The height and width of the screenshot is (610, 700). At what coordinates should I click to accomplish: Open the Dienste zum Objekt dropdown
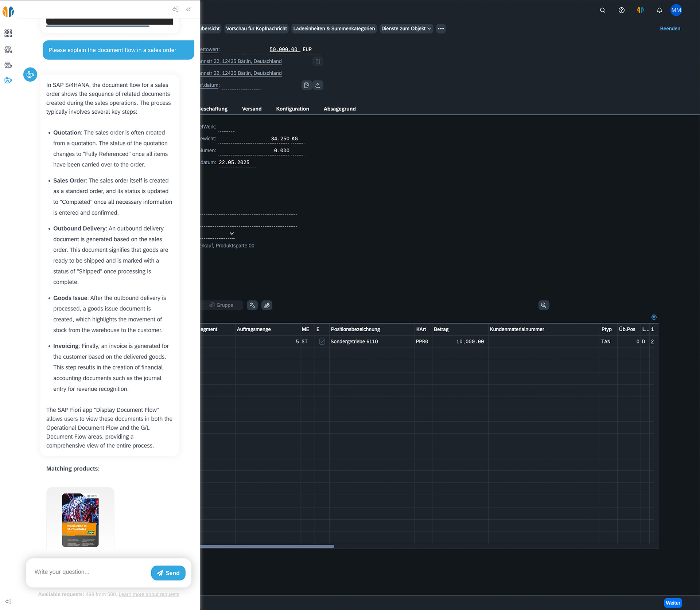pos(406,28)
